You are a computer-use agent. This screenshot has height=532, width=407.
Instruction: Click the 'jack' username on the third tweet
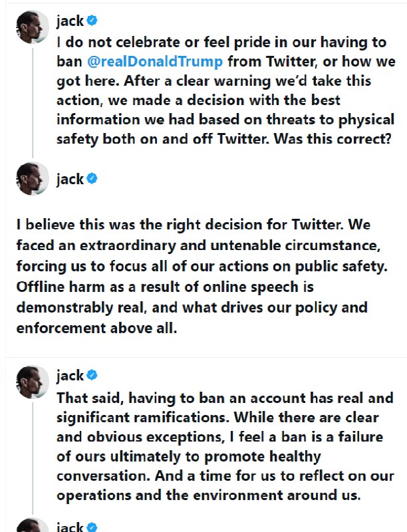pyautogui.click(x=70, y=376)
